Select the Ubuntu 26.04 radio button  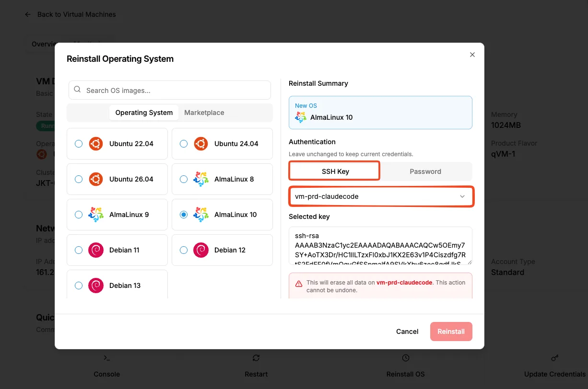tap(79, 179)
